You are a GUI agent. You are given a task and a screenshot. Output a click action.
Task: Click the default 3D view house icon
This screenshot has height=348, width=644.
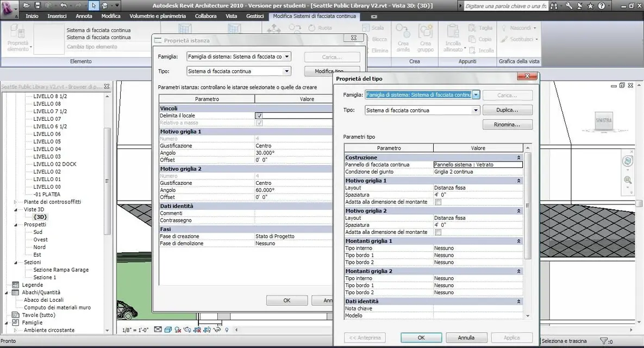pos(104,5)
